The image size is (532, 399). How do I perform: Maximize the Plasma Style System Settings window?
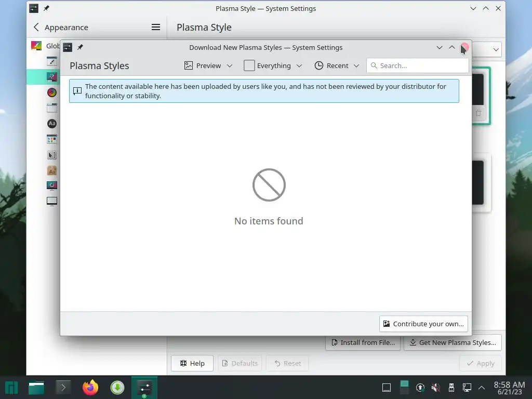point(486,8)
